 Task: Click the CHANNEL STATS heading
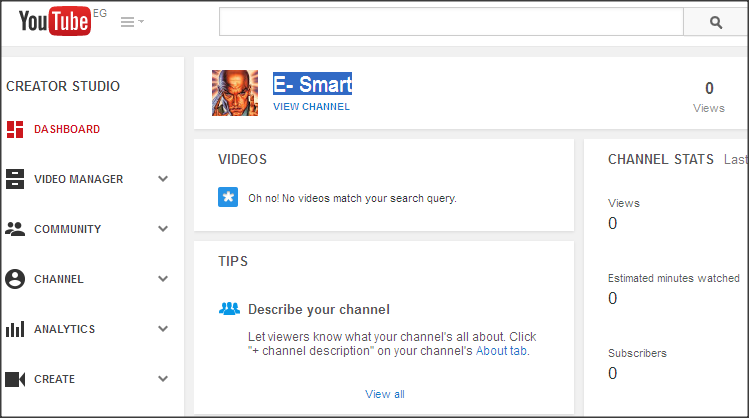(661, 159)
